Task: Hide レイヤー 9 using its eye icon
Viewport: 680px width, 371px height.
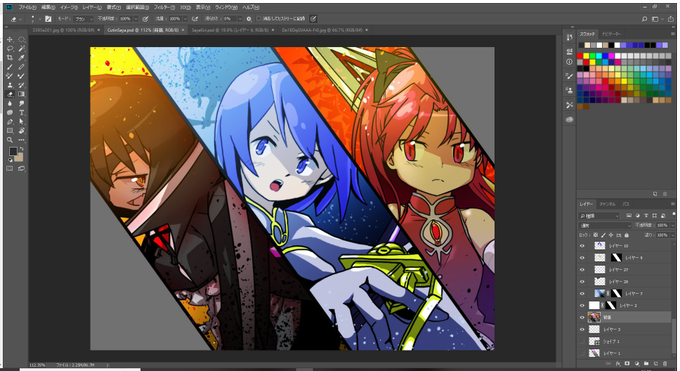Action: 582,258
